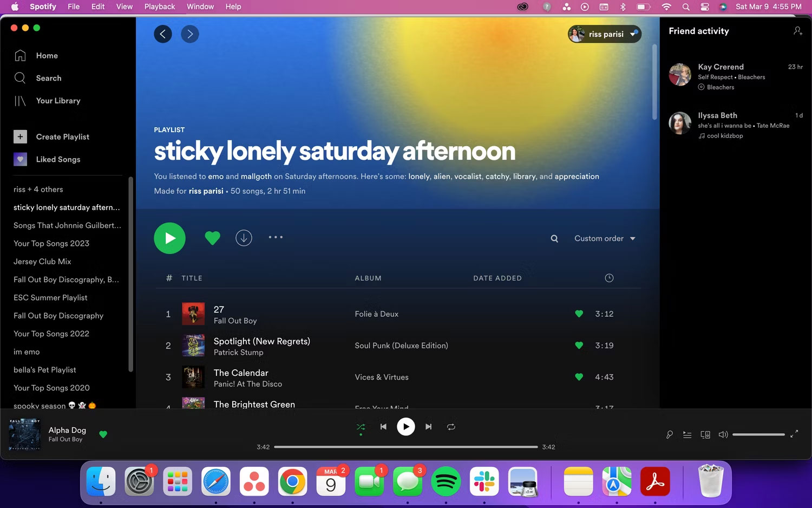Open the Edit menu
This screenshot has height=508, width=812.
(x=98, y=6)
